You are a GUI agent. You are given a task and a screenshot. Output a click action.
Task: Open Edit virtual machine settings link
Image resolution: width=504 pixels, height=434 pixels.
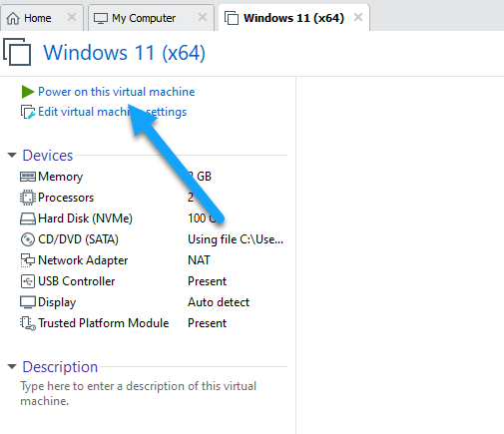click(113, 112)
